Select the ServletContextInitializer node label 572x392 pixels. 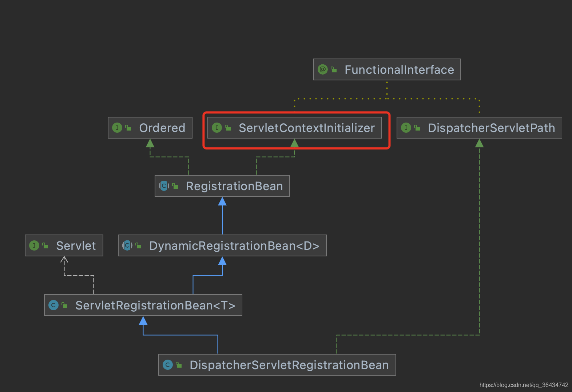(x=307, y=128)
